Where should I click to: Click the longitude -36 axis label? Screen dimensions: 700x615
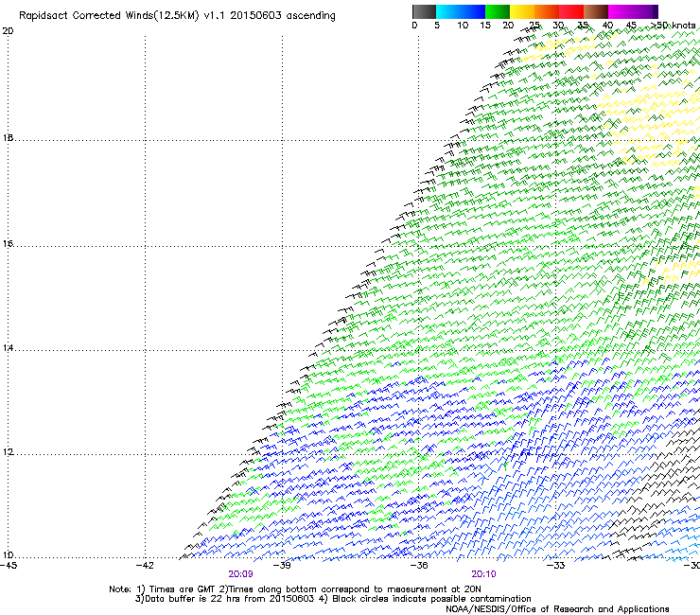419,566
